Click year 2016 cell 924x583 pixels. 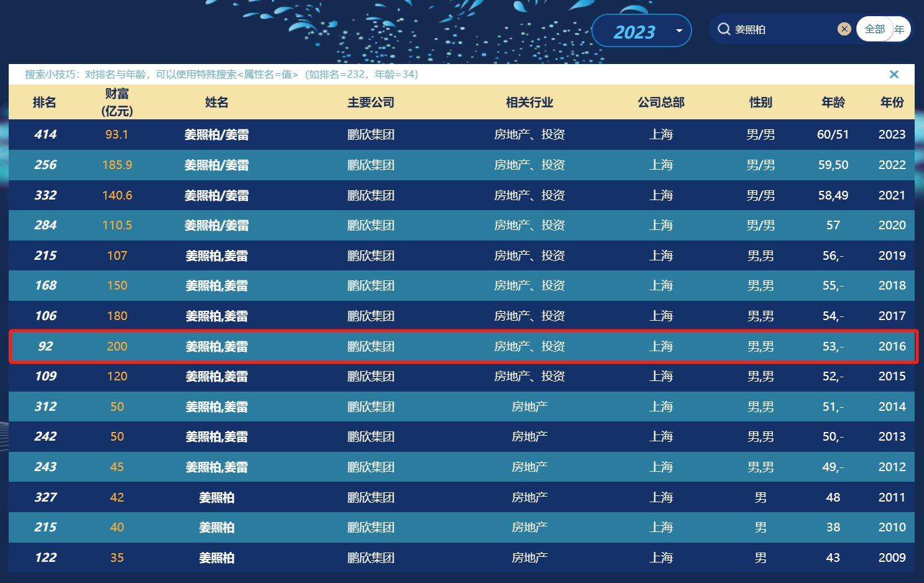click(892, 346)
